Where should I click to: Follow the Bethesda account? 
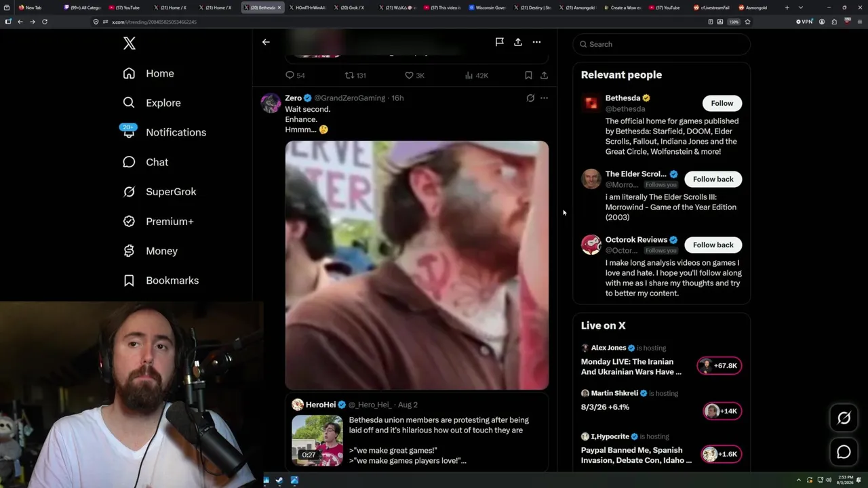pos(722,103)
